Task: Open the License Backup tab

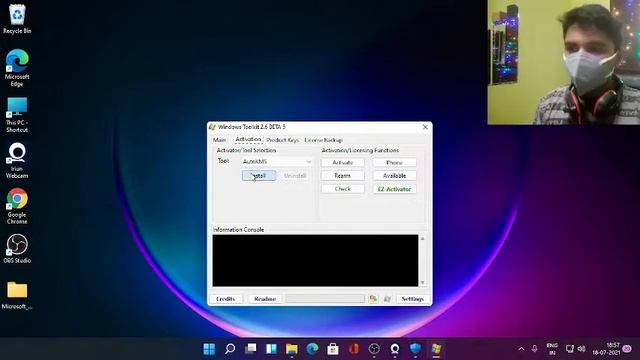Action: coord(323,140)
